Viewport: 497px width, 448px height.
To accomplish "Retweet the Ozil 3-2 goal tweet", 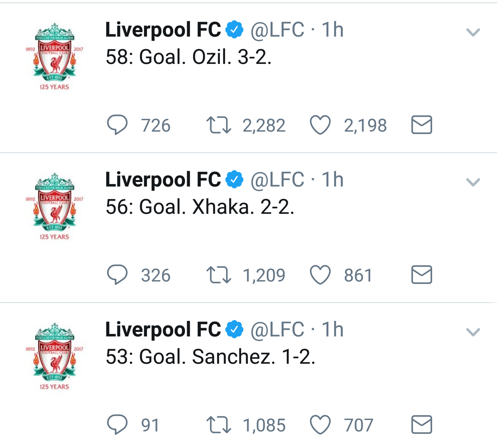I will click(x=218, y=125).
